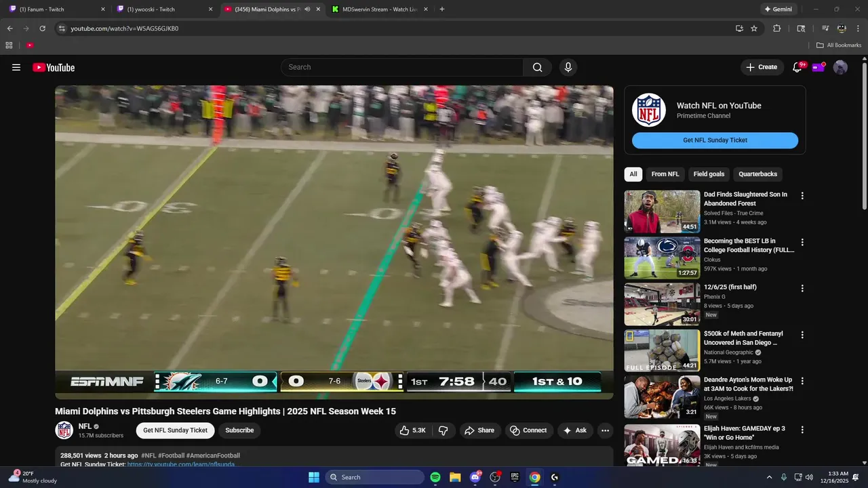Screen dimensions: 868x488
Task: Open $500k of Meth and Fentanyl thumbnail
Action: (x=662, y=350)
